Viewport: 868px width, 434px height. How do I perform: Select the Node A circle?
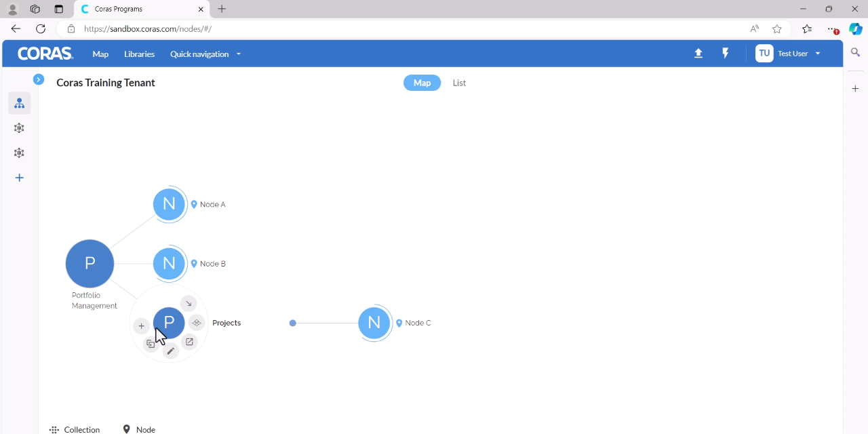pos(169,203)
